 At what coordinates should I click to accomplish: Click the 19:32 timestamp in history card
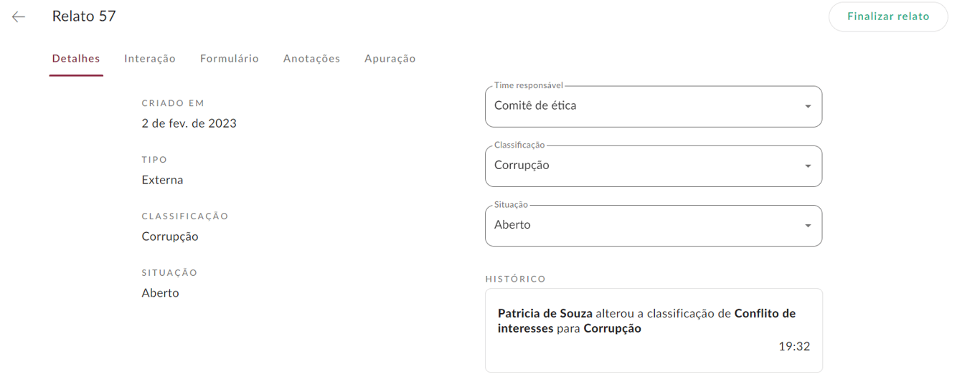793,347
